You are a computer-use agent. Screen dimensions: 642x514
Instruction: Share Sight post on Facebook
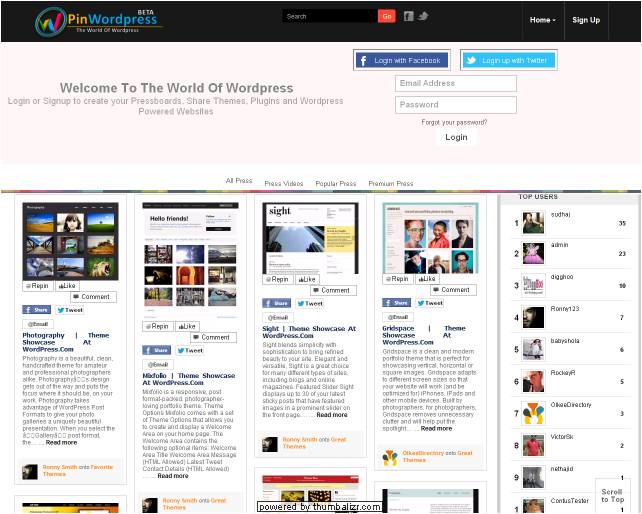pos(276,303)
